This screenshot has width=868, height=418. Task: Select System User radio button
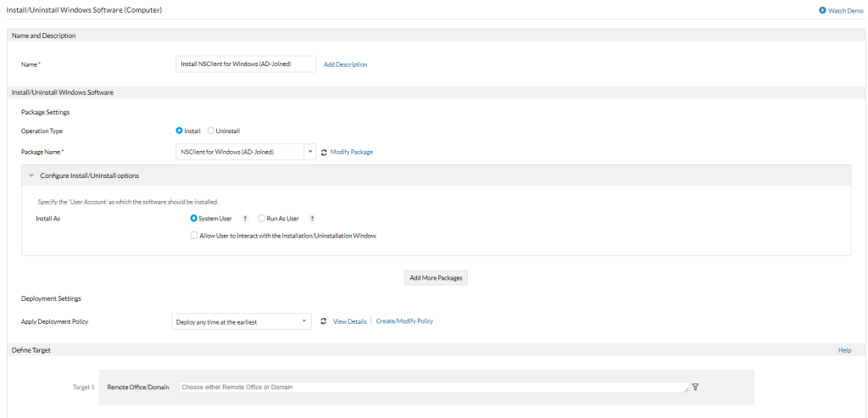pos(194,219)
